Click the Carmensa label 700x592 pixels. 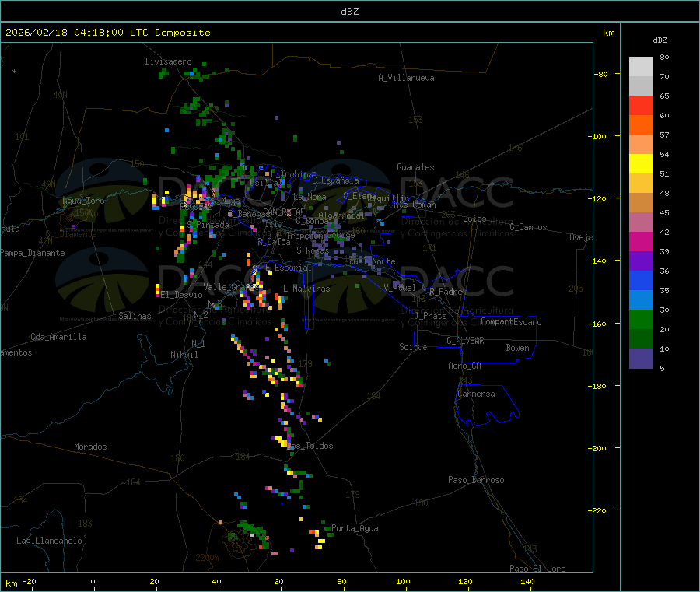tap(476, 394)
